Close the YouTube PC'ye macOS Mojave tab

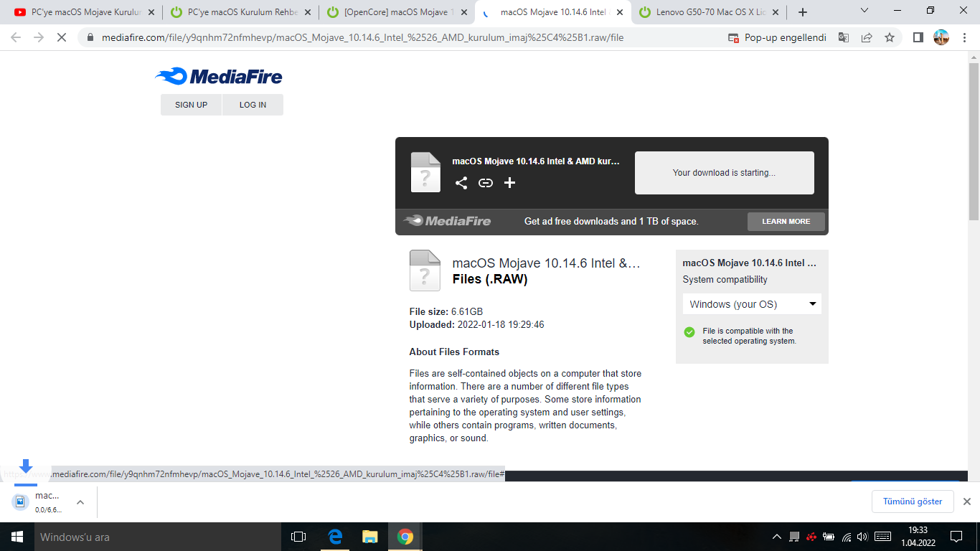(151, 12)
